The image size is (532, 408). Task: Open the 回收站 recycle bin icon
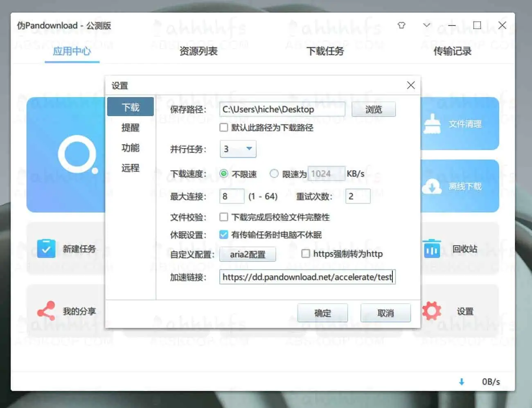432,248
